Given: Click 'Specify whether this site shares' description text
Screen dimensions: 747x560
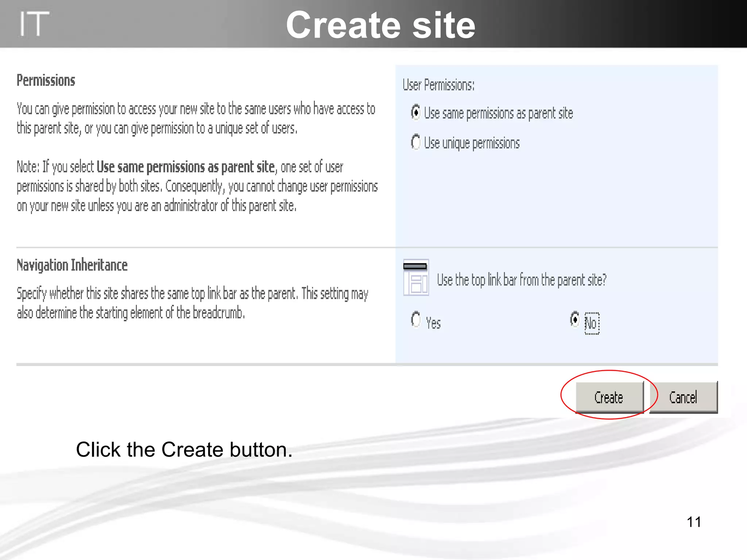Looking at the screenshot, I should pos(193,303).
